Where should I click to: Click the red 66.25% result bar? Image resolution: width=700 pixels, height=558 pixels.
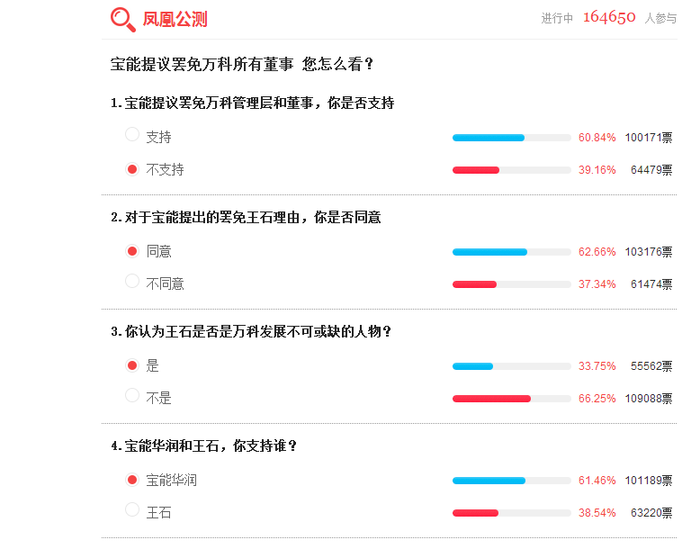point(492,399)
